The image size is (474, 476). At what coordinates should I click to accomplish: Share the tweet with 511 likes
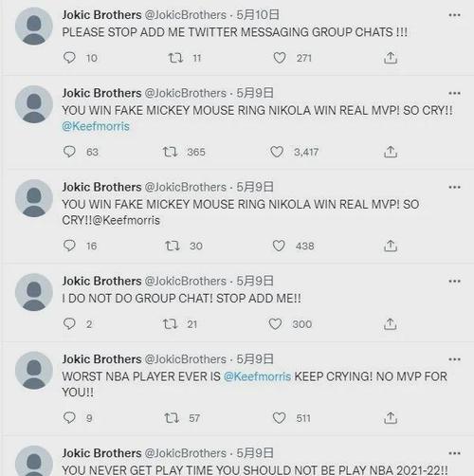(x=391, y=418)
